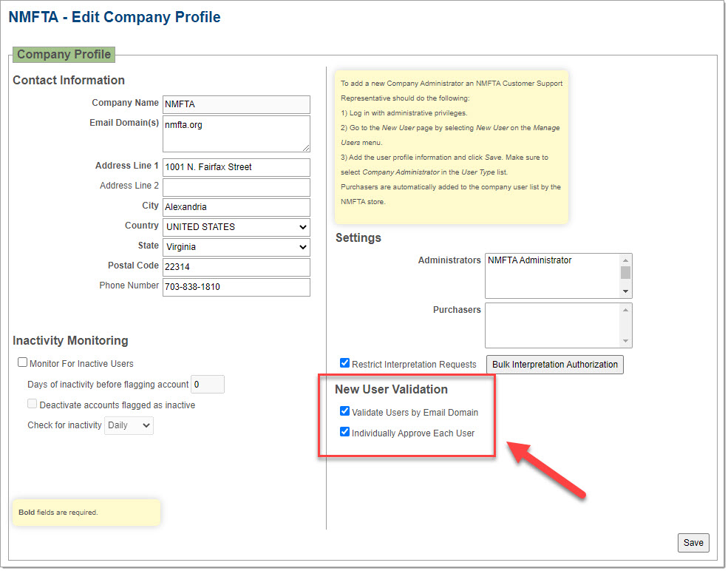Image resolution: width=728 pixels, height=571 pixels.
Task: Click up arrow of Administrators list scrollbar
Action: pyautogui.click(x=627, y=260)
